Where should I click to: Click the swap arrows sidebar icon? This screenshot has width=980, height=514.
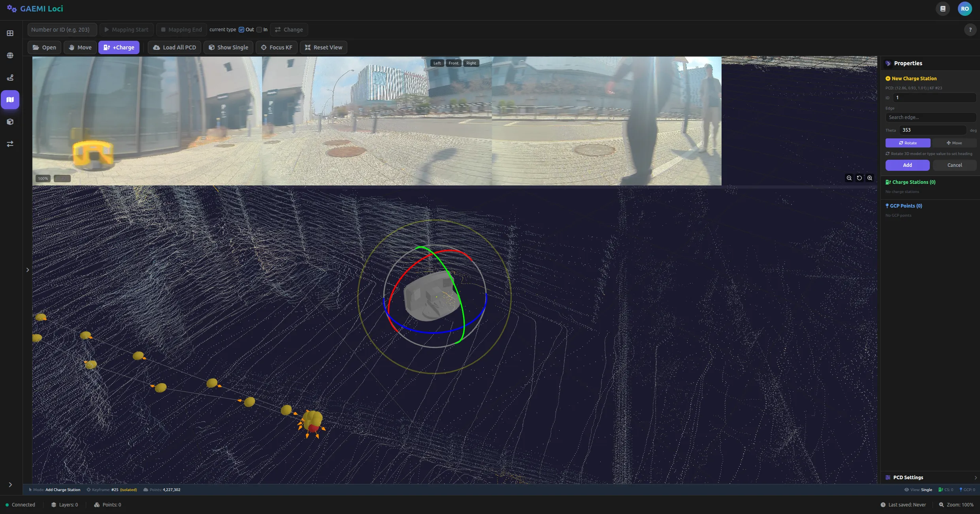pyautogui.click(x=10, y=144)
